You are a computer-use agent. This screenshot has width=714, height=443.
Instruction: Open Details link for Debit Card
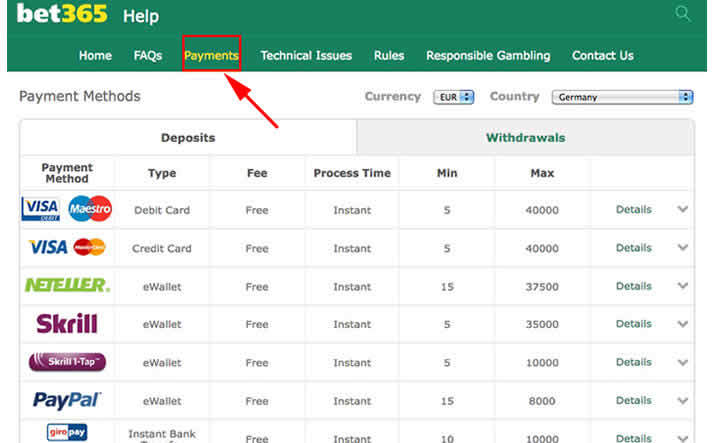tap(634, 209)
